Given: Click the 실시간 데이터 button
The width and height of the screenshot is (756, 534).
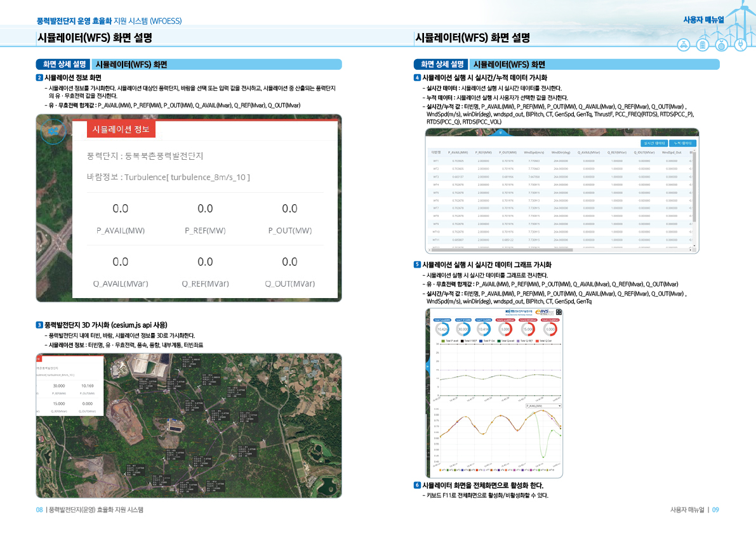Looking at the screenshot, I should click(654, 143).
